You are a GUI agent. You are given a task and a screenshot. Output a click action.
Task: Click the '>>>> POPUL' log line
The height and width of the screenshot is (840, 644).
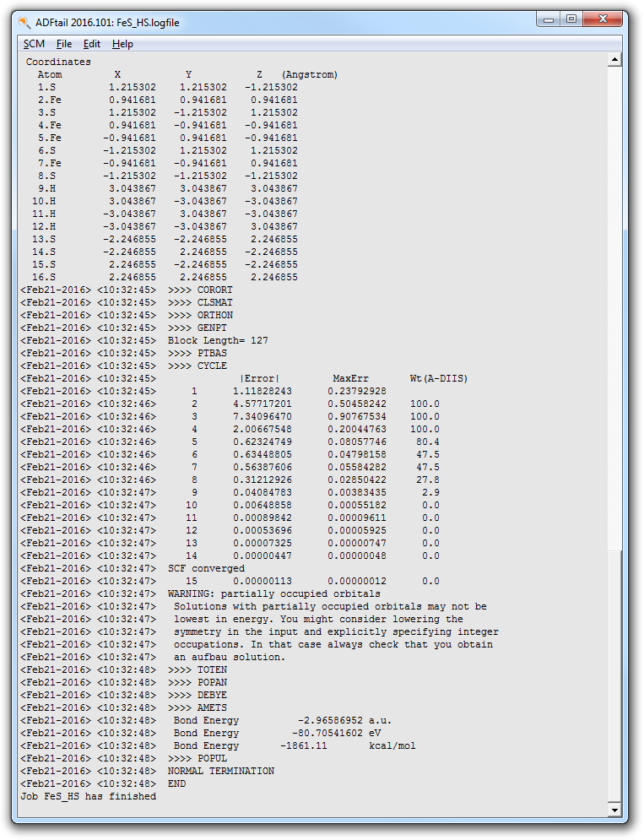(x=198, y=759)
